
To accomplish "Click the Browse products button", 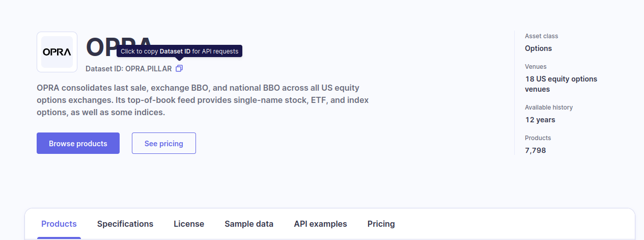I will 78,143.
